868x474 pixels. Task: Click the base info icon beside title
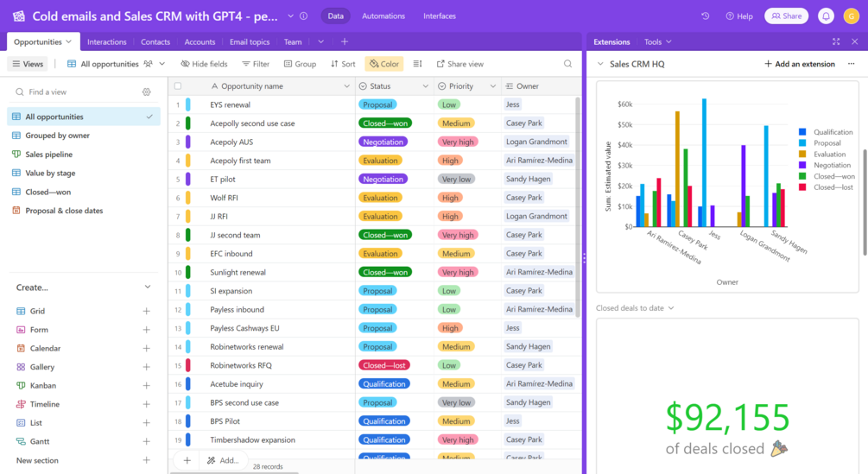point(304,16)
